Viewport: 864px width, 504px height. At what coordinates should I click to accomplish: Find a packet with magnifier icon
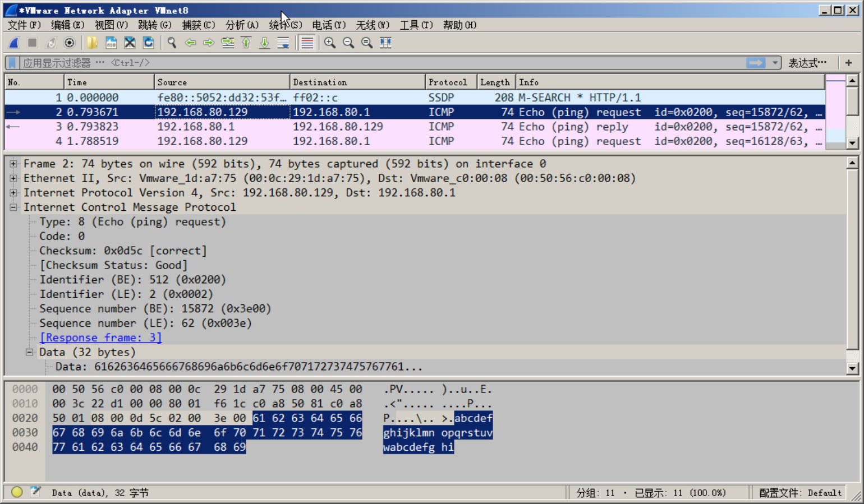(x=172, y=43)
